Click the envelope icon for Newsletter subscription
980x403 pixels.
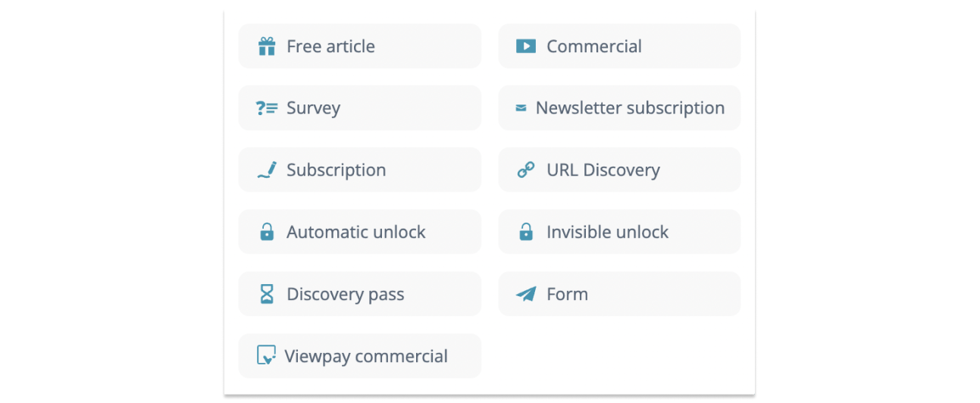click(521, 108)
